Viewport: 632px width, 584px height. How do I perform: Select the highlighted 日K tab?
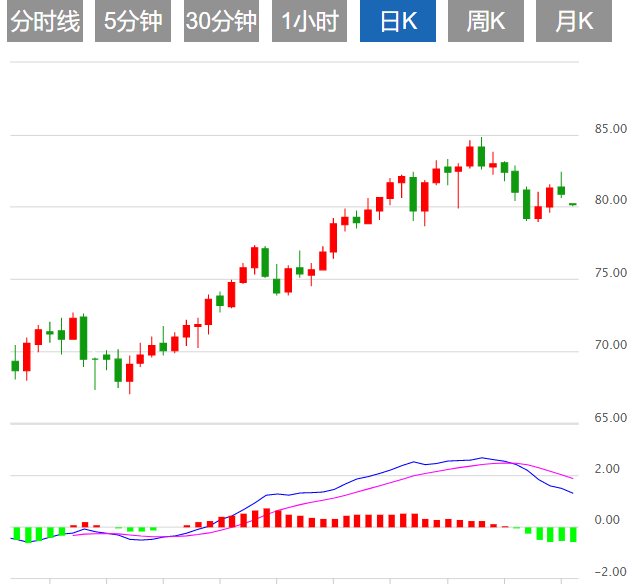tap(396, 21)
